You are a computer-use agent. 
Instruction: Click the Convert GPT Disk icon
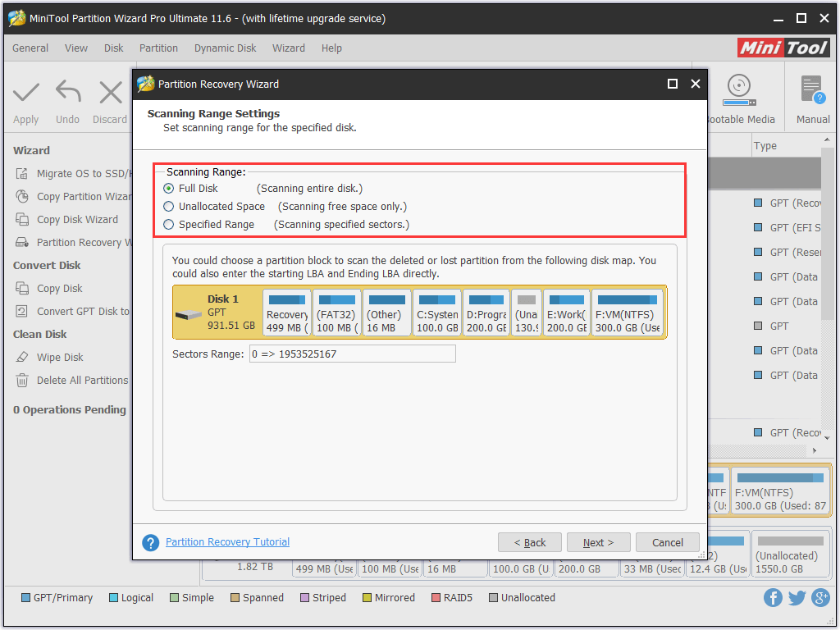pos(22,312)
